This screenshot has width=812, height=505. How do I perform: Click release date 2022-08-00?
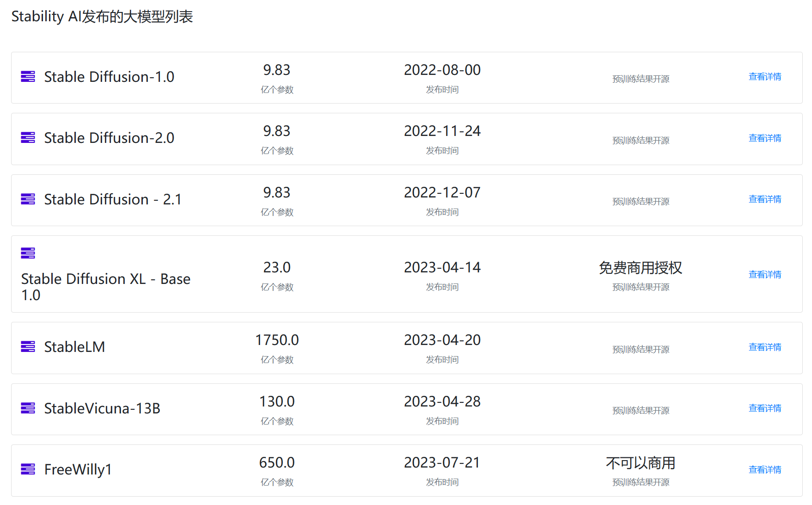click(x=442, y=70)
